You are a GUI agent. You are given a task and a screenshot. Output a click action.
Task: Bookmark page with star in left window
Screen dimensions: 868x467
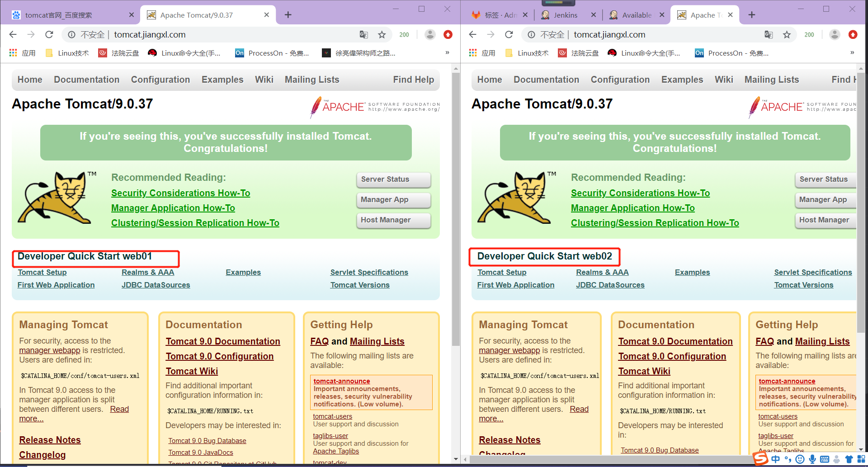pyautogui.click(x=382, y=34)
